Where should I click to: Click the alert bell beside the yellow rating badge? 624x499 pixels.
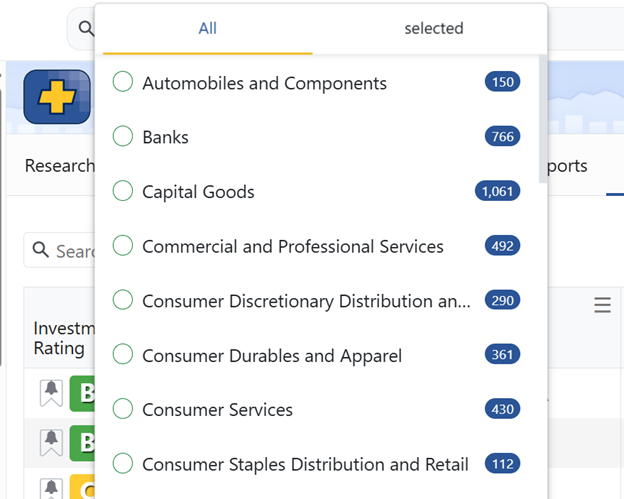[x=51, y=487]
